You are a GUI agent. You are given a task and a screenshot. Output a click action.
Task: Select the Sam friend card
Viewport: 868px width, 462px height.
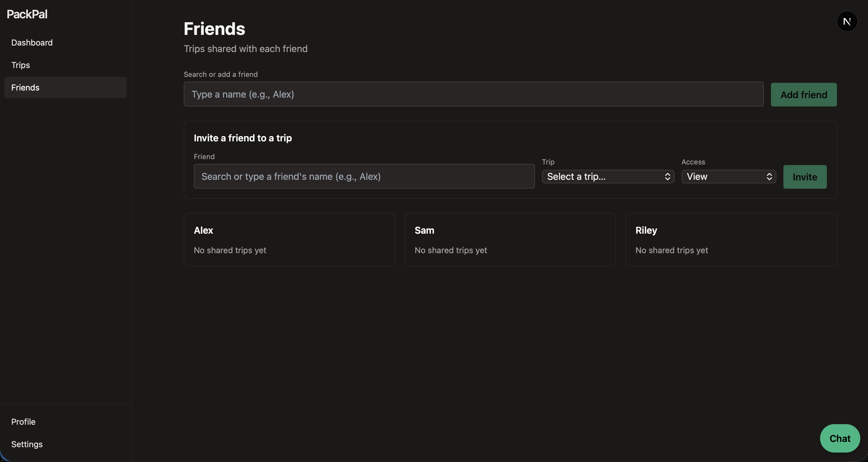tap(510, 239)
